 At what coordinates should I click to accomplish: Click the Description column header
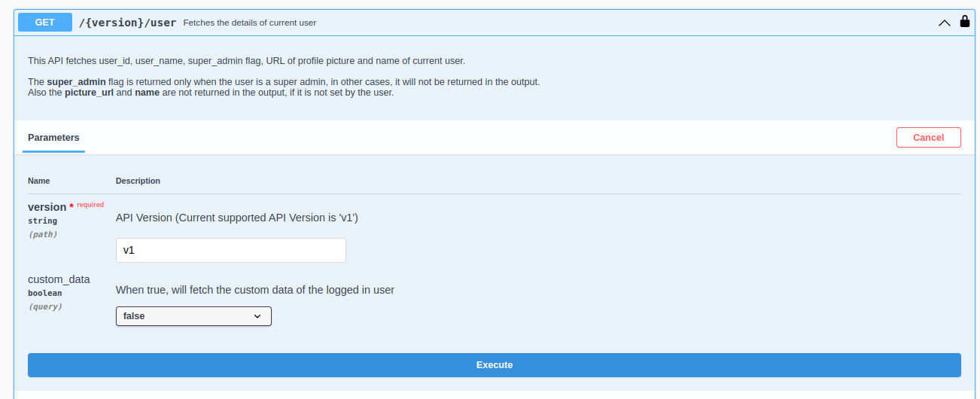[138, 181]
